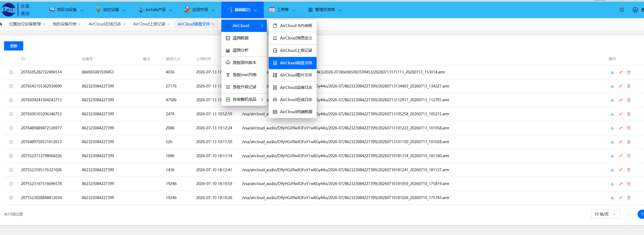Choose 遥测分析 in the 基础能力 menu
This screenshot has height=235, width=644.
244,50
